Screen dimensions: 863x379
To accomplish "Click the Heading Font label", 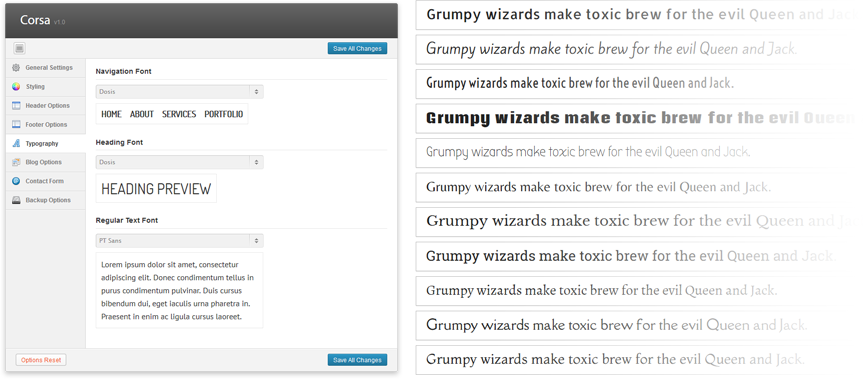I will tap(119, 142).
